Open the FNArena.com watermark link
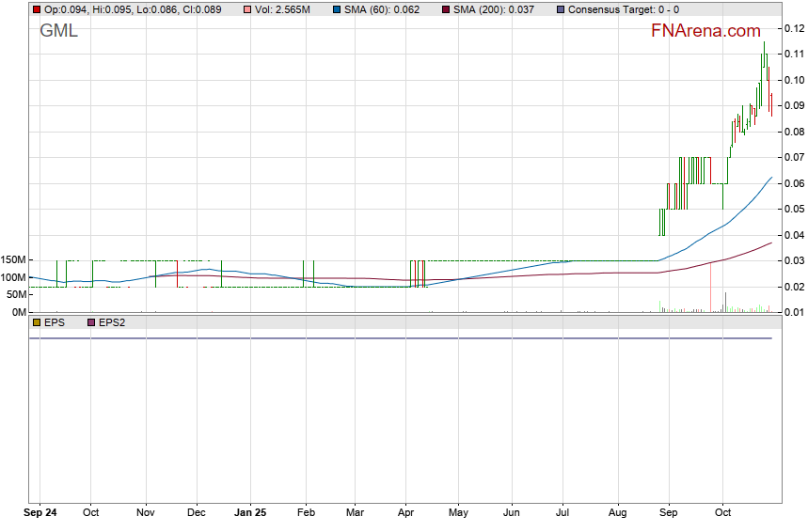The image size is (808, 532). point(705,31)
